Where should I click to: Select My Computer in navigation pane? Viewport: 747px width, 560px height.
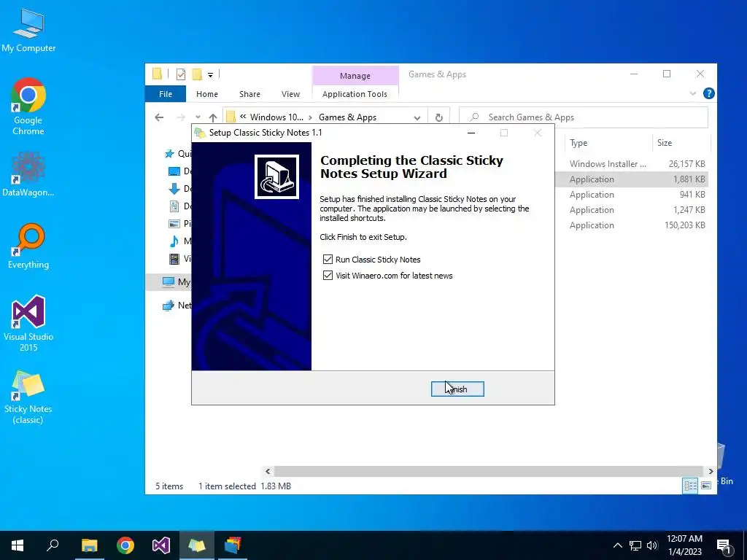177,282
